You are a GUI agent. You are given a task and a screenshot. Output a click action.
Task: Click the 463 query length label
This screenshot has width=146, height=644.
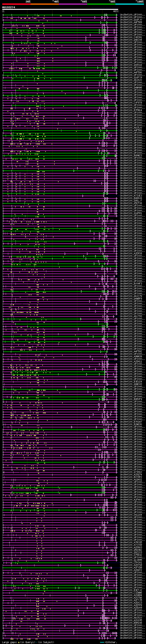(x=115, y=11)
